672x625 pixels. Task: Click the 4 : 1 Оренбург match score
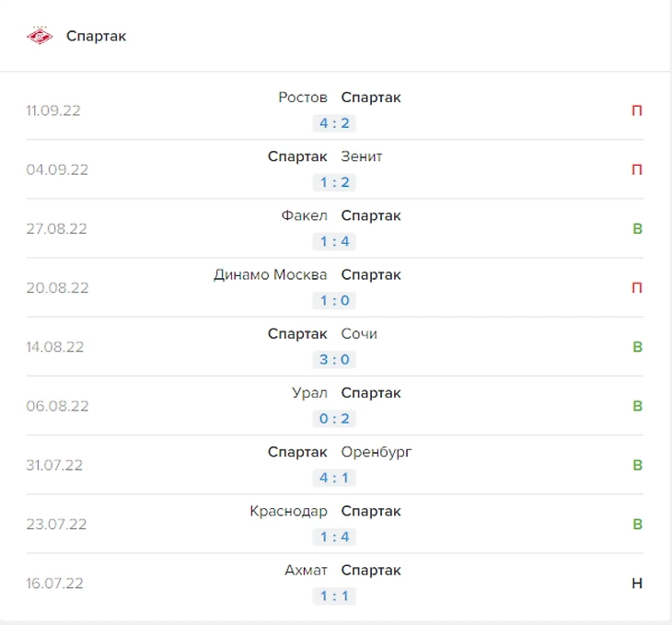click(334, 478)
